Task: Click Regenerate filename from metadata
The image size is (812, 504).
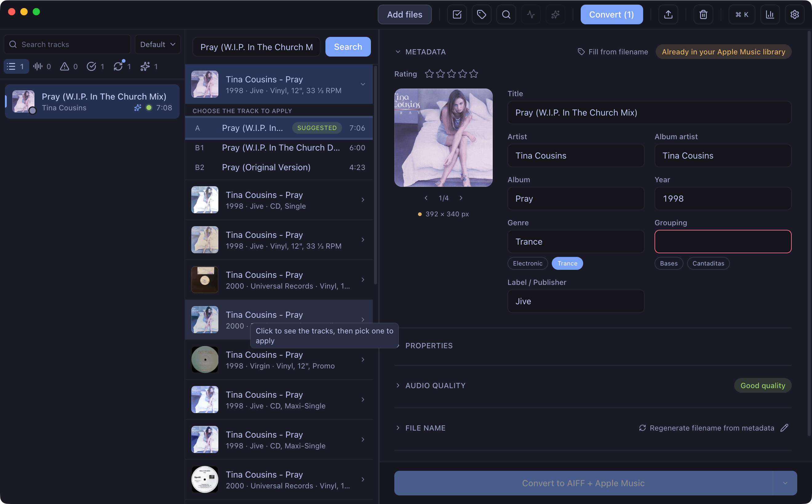Action: pos(707,428)
